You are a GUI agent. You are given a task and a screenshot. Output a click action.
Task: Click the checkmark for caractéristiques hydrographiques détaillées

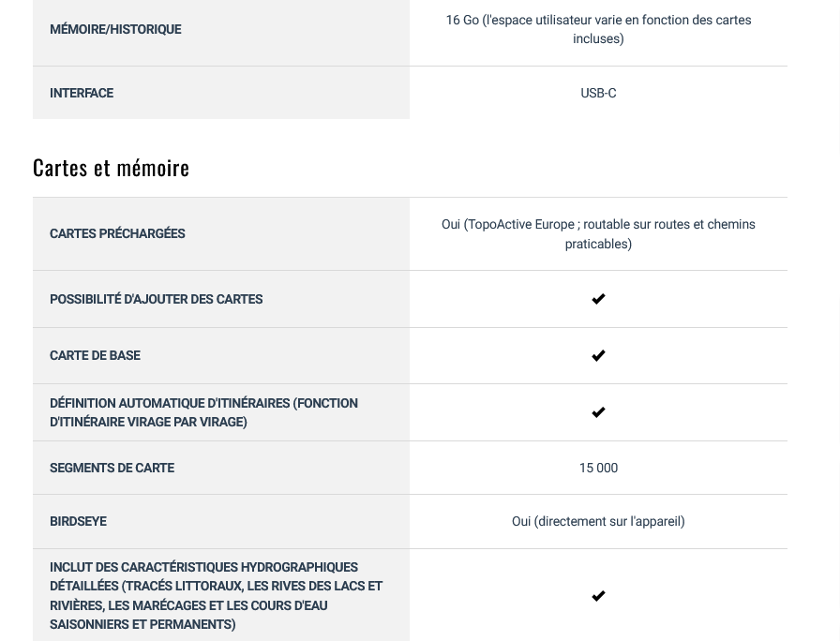click(x=598, y=595)
